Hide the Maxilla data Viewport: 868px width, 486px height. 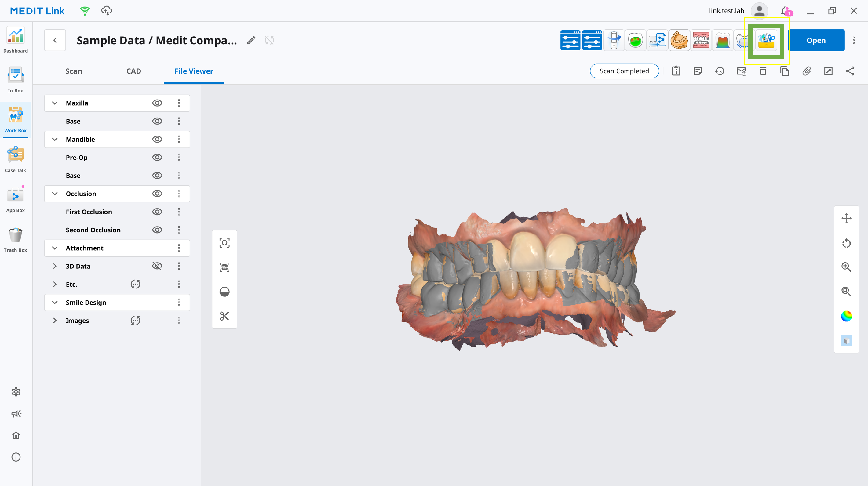coord(157,103)
